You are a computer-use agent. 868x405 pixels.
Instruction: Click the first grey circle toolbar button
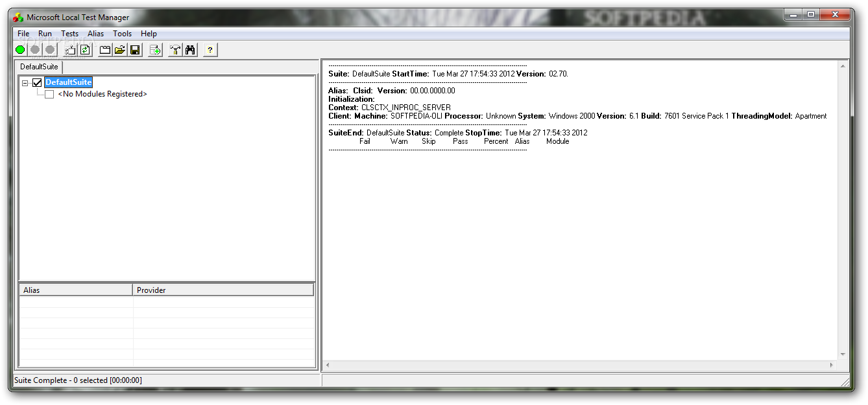click(35, 50)
